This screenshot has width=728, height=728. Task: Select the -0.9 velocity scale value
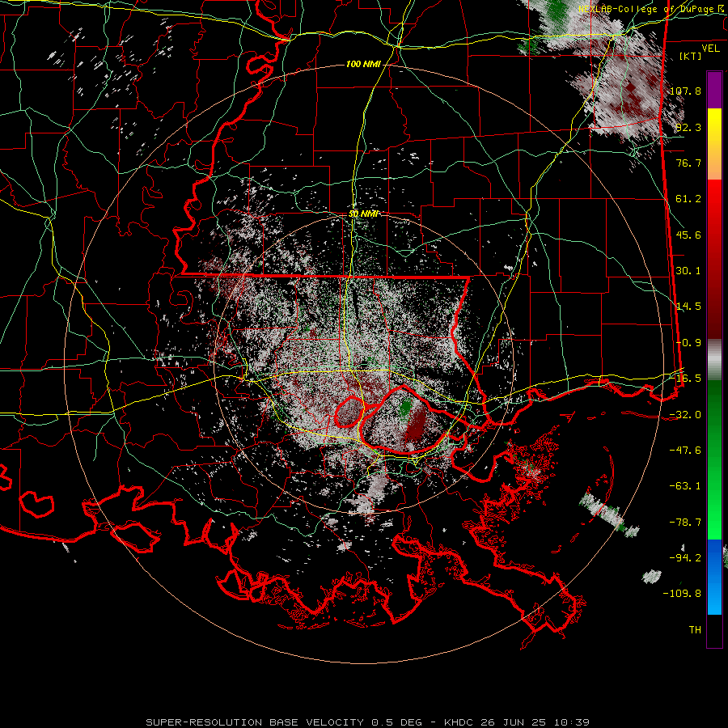688,343
